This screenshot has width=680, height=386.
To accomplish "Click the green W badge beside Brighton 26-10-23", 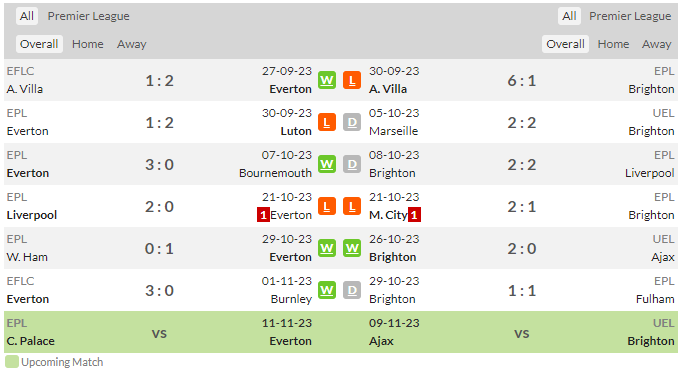I will [352, 249].
